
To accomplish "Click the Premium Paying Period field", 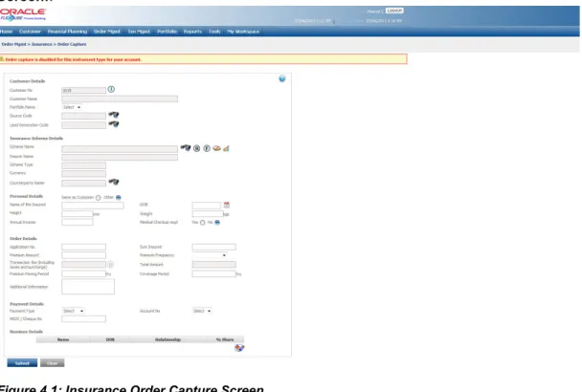I will (x=83, y=273).
